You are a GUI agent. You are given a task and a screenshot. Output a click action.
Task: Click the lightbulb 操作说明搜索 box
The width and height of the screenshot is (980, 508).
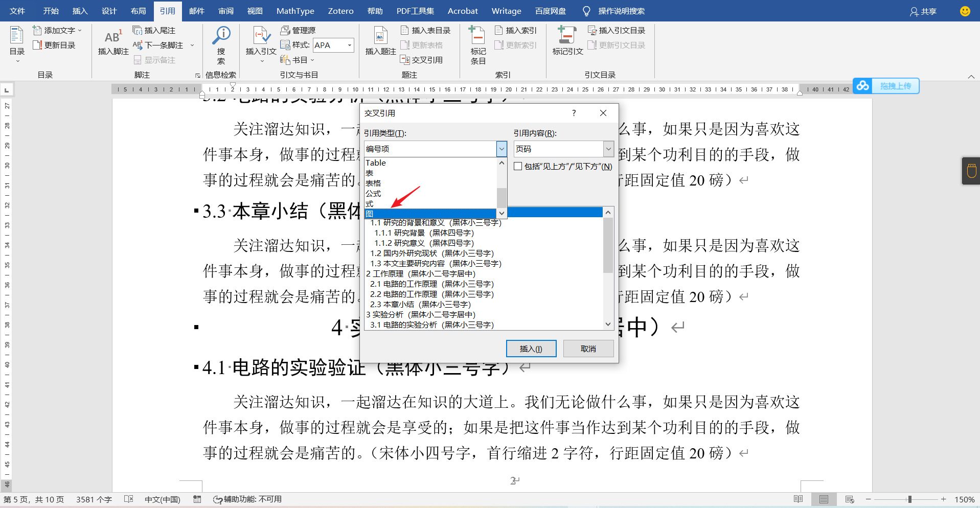[x=613, y=11]
